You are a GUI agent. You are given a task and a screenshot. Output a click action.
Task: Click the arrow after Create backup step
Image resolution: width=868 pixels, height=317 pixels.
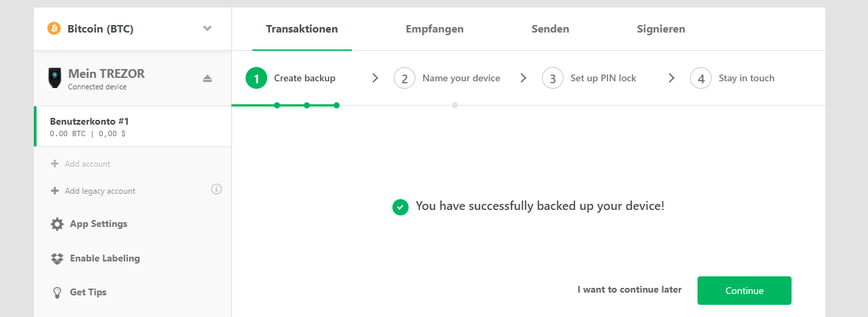click(375, 78)
